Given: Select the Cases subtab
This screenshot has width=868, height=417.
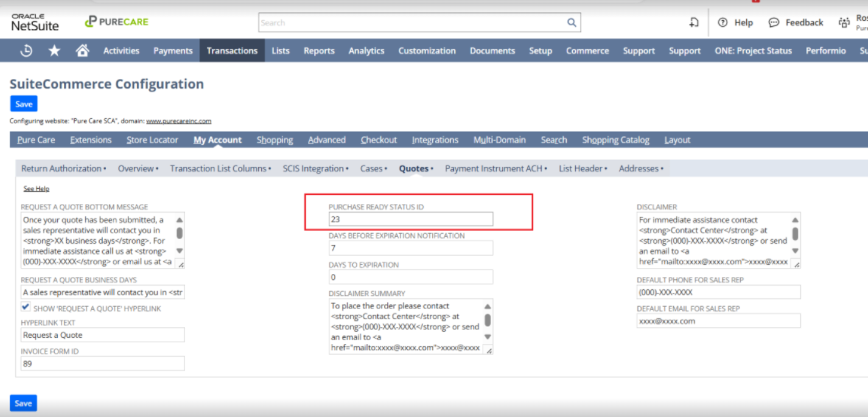Looking at the screenshot, I should pos(372,169).
